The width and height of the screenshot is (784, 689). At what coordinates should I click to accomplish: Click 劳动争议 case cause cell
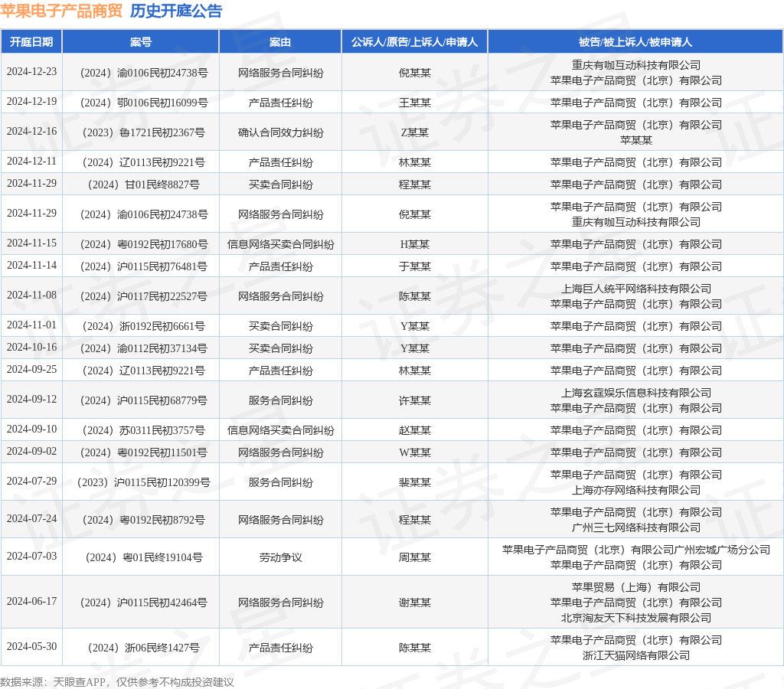pyautogui.click(x=280, y=557)
